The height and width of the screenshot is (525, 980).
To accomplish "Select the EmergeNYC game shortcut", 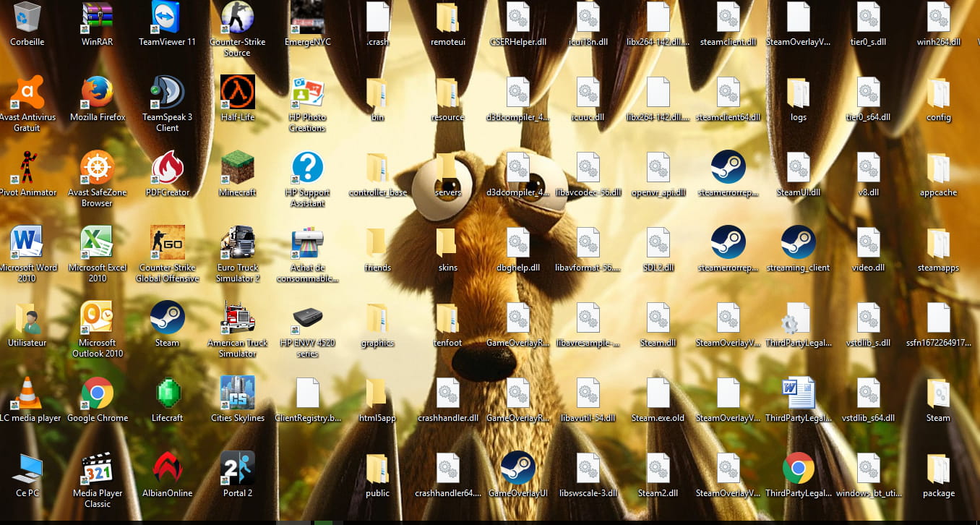I will [308, 17].
